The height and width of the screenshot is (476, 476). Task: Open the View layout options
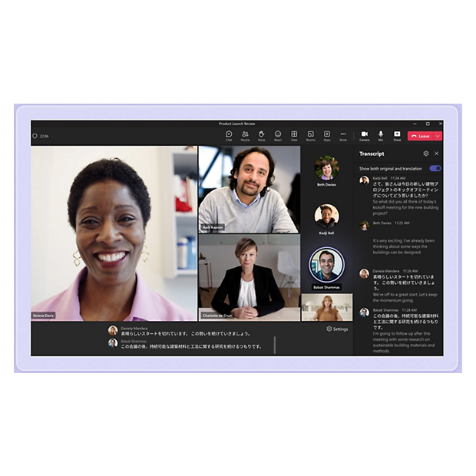(294, 135)
